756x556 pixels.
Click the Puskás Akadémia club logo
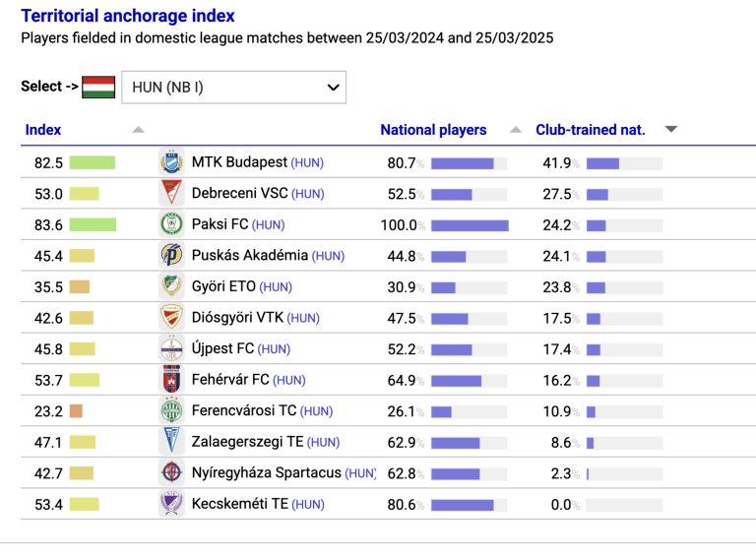pos(171,255)
